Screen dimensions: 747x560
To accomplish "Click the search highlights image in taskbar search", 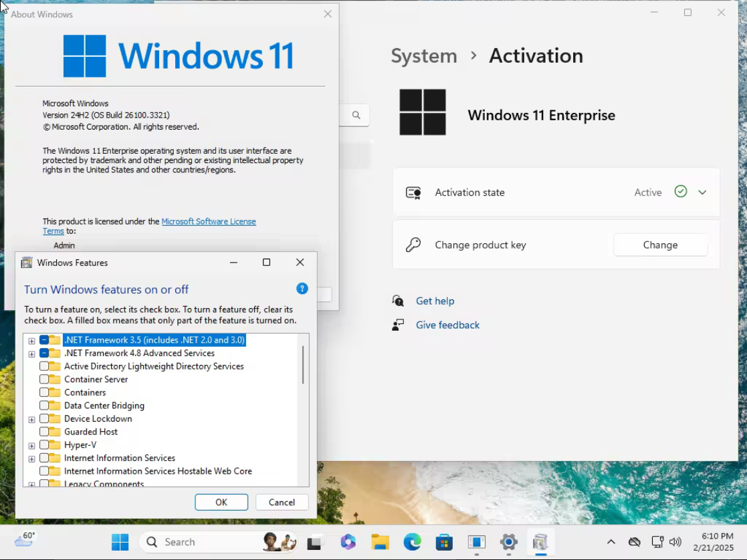I will pos(280,542).
